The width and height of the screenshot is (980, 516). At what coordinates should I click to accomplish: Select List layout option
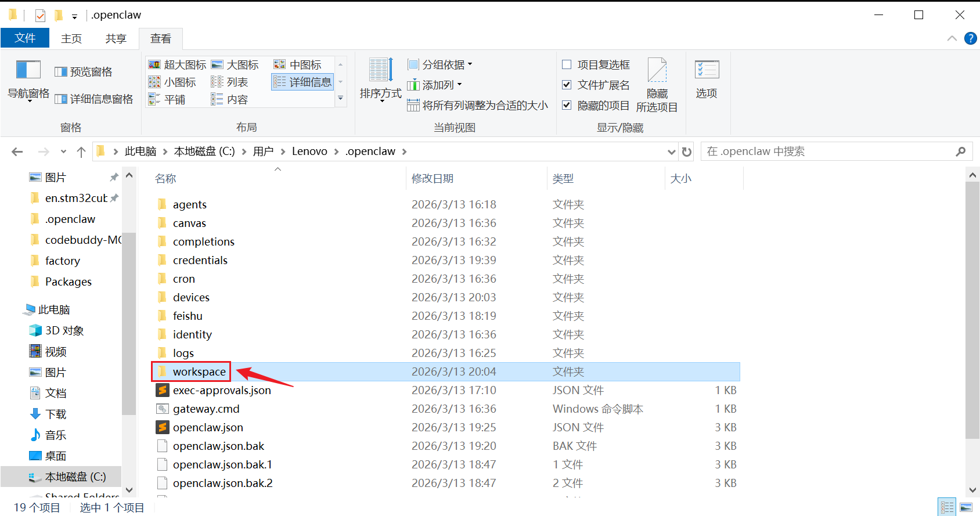pos(229,82)
